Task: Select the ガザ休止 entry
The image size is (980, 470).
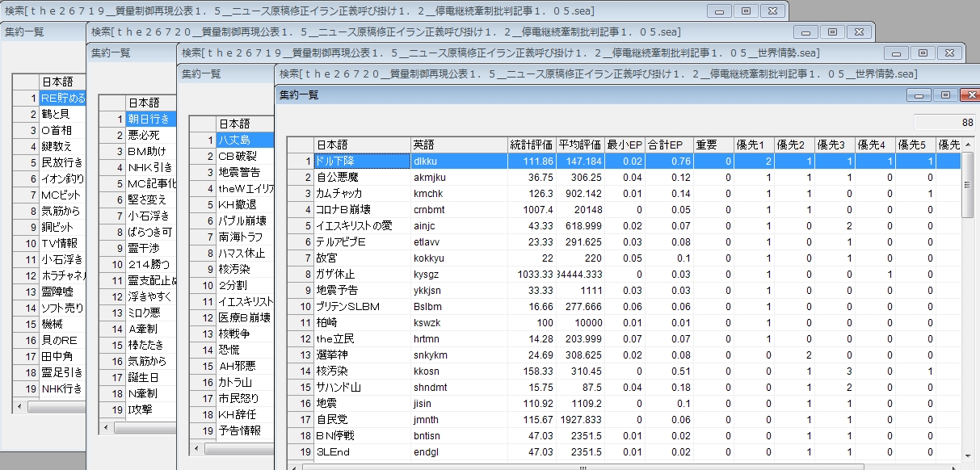Action: point(362,274)
